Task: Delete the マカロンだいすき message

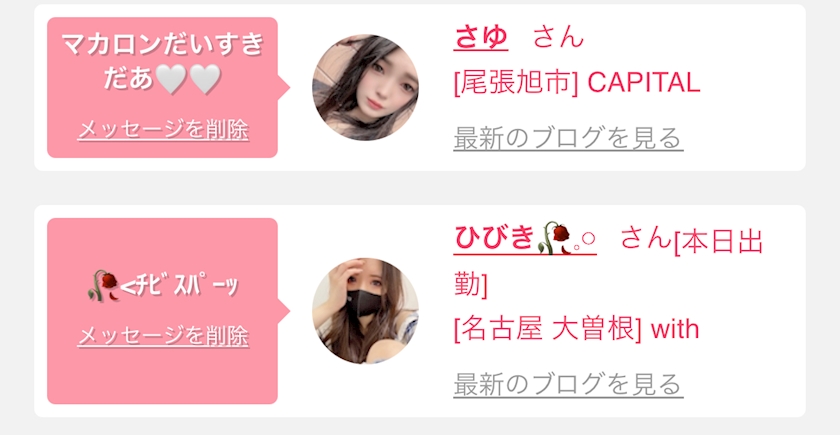Action: click(163, 130)
